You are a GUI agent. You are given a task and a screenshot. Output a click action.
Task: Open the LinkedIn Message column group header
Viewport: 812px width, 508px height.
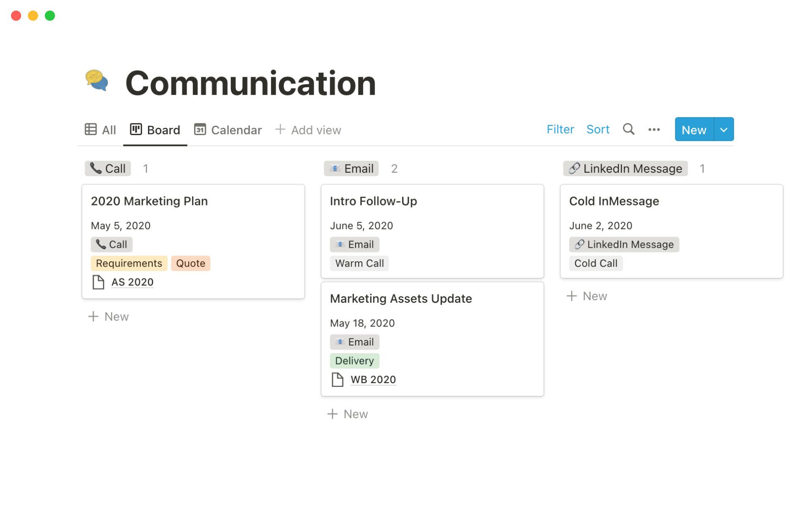(625, 168)
